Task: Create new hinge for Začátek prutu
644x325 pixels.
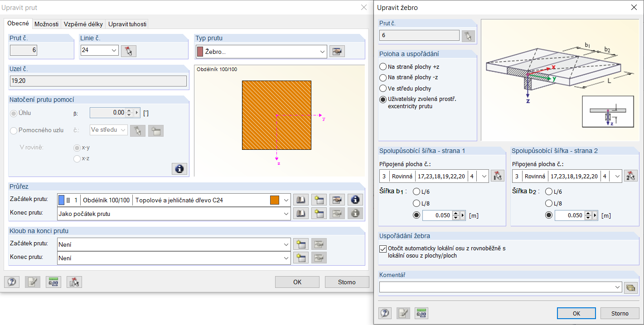Action: click(x=301, y=244)
